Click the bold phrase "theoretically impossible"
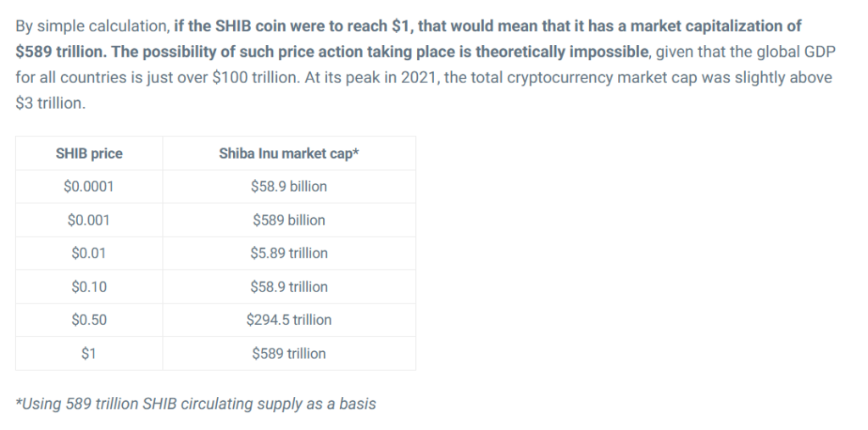 pyautogui.click(x=563, y=52)
